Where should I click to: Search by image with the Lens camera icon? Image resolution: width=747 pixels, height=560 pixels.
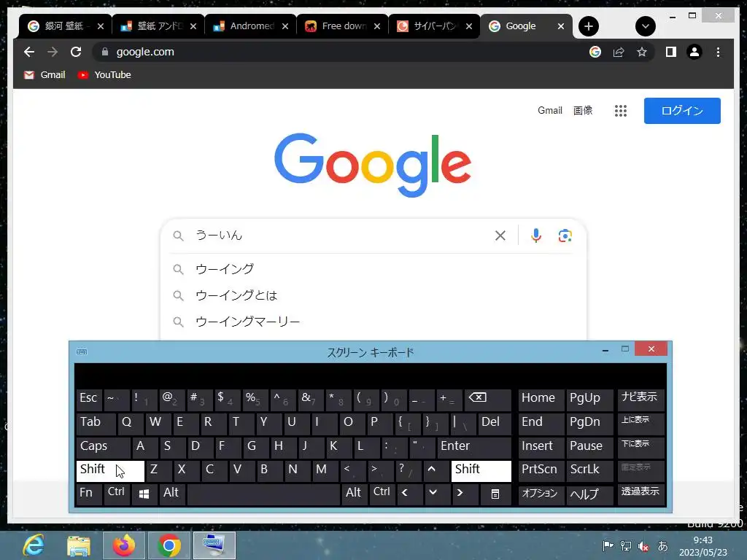click(565, 236)
